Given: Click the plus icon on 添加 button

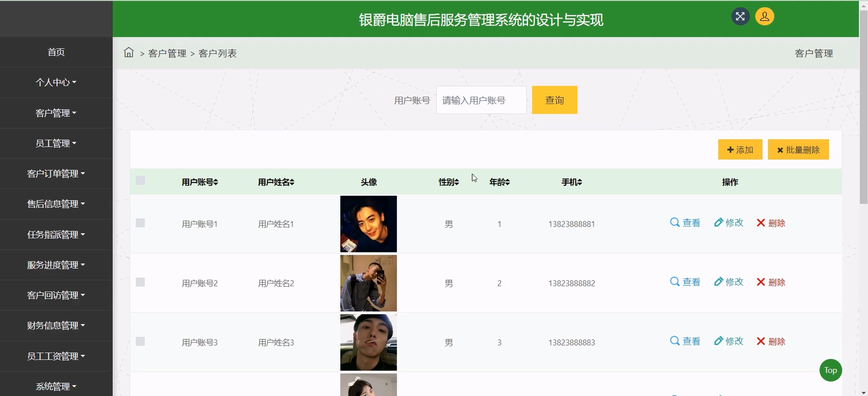Looking at the screenshot, I should pos(730,150).
